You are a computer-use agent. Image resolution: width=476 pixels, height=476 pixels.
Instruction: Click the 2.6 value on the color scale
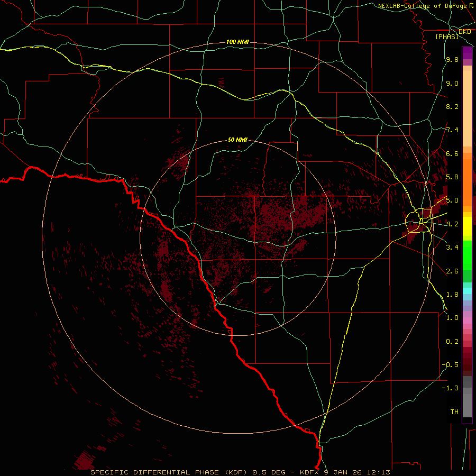(x=452, y=271)
